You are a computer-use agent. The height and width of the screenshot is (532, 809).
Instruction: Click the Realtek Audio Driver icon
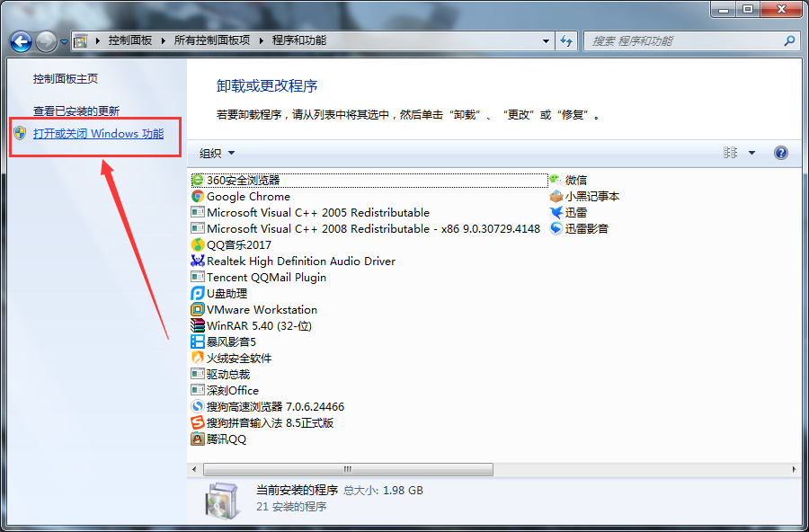198,261
